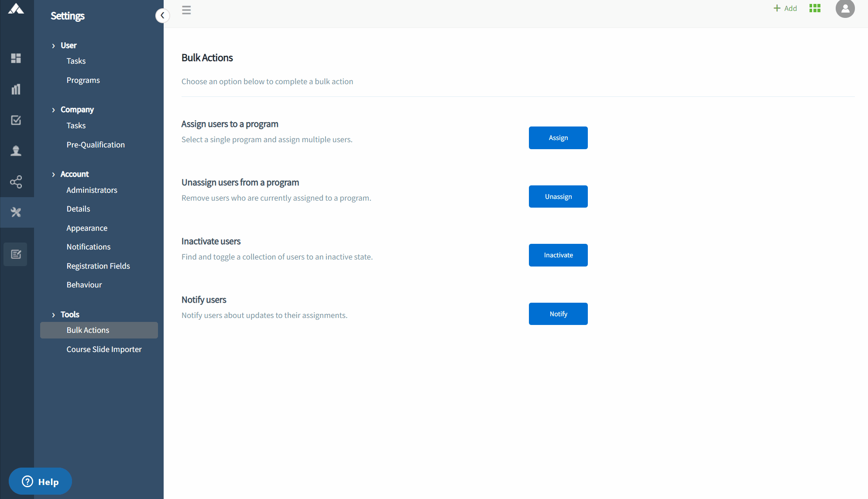The height and width of the screenshot is (499, 868).
Task: Expand the User section chevron
Action: point(54,46)
